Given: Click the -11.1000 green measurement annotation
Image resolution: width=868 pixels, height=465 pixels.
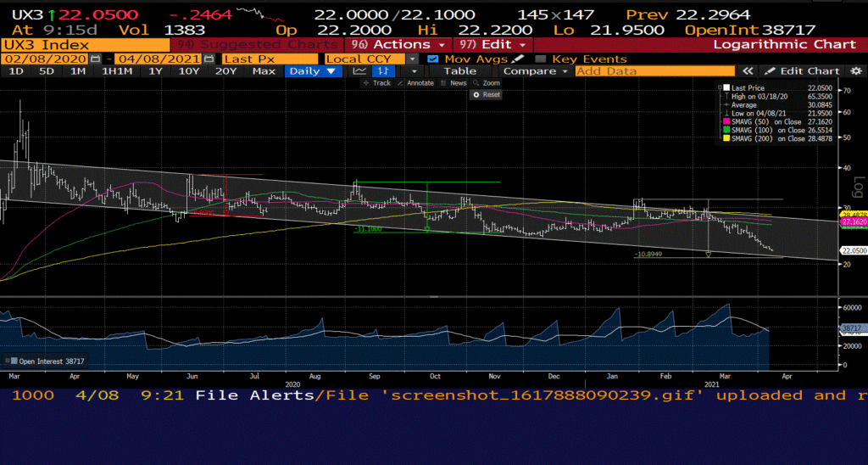Looking at the screenshot, I should point(368,229).
